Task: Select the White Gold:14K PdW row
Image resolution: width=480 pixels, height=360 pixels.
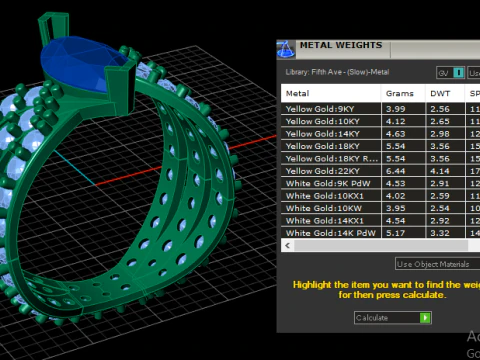Action: (380, 233)
